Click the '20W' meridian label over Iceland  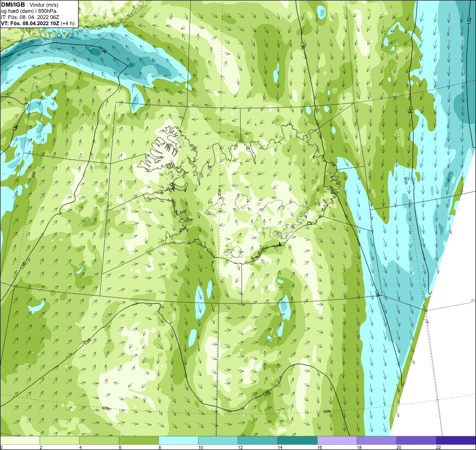pos(219,192)
